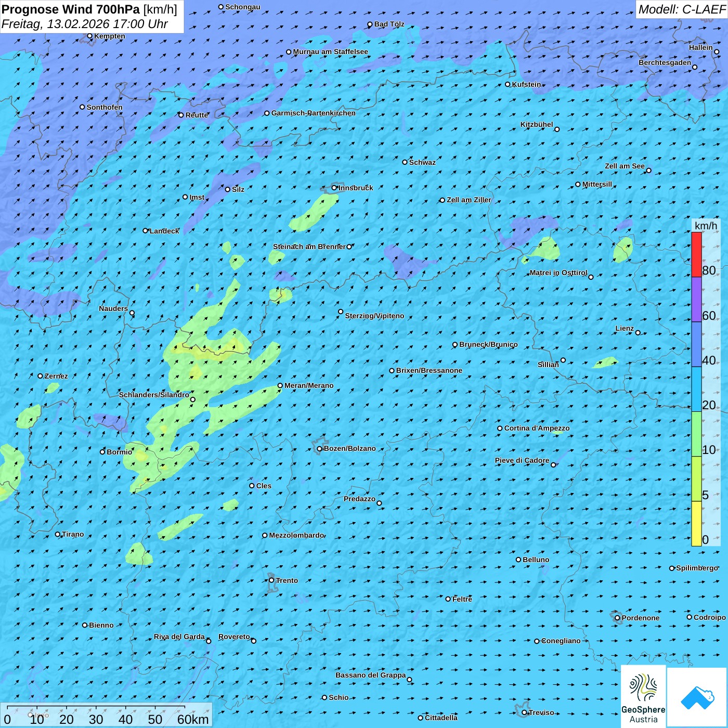Click the Zell am See location dot
The image size is (728, 728).
pyautogui.click(x=648, y=171)
